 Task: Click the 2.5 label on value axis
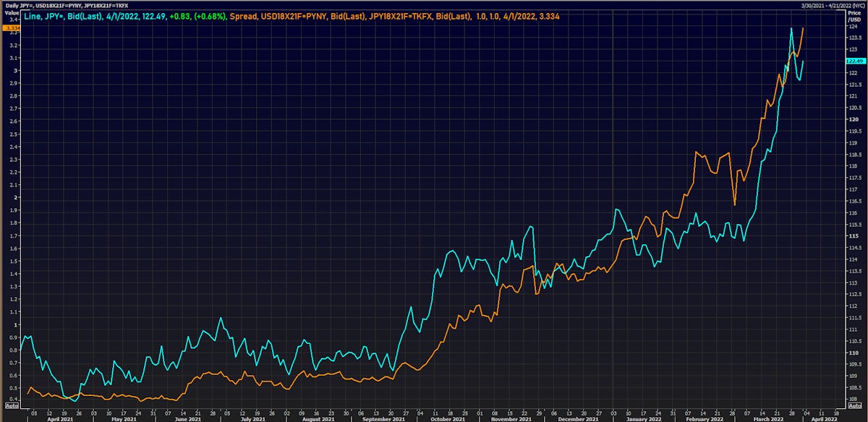click(x=14, y=134)
